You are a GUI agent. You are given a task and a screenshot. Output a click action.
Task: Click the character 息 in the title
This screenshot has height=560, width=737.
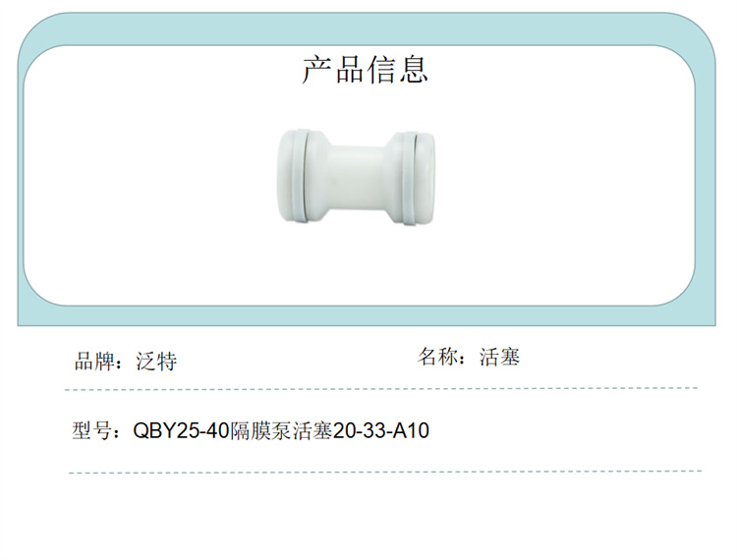(413, 70)
